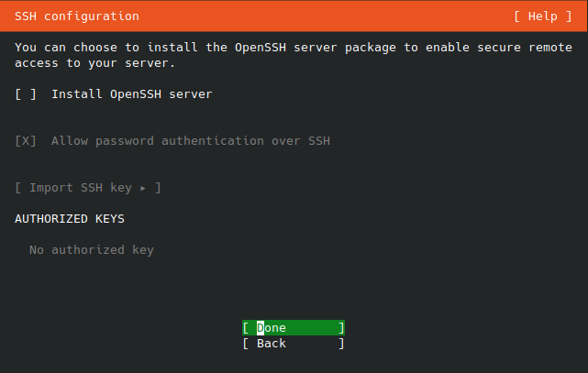
Task: Click the closing bracket of the Back button
Action: [341, 344]
